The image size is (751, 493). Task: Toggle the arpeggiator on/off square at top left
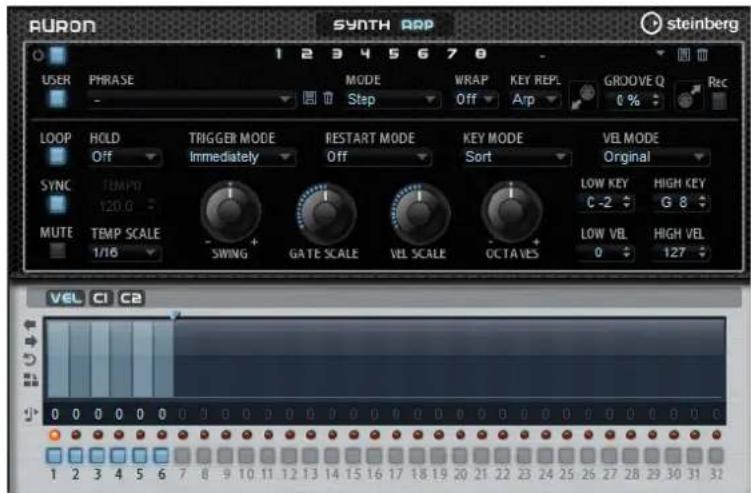tap(57, 56)
